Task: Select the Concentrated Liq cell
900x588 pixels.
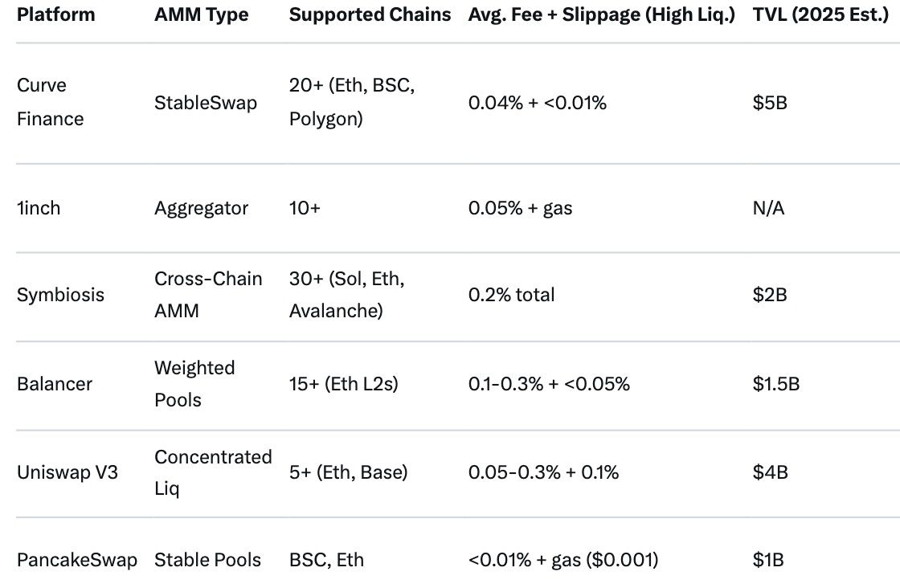Action: 213,472
